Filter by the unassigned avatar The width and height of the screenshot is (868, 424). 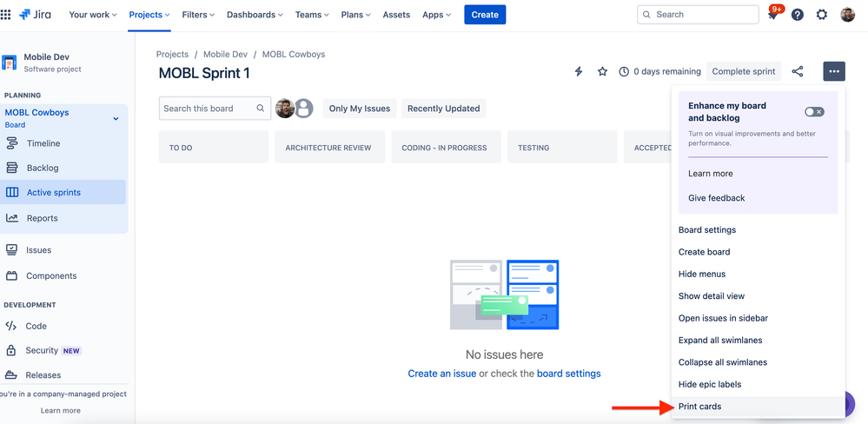pyautogui.click(x=303, y=109)
